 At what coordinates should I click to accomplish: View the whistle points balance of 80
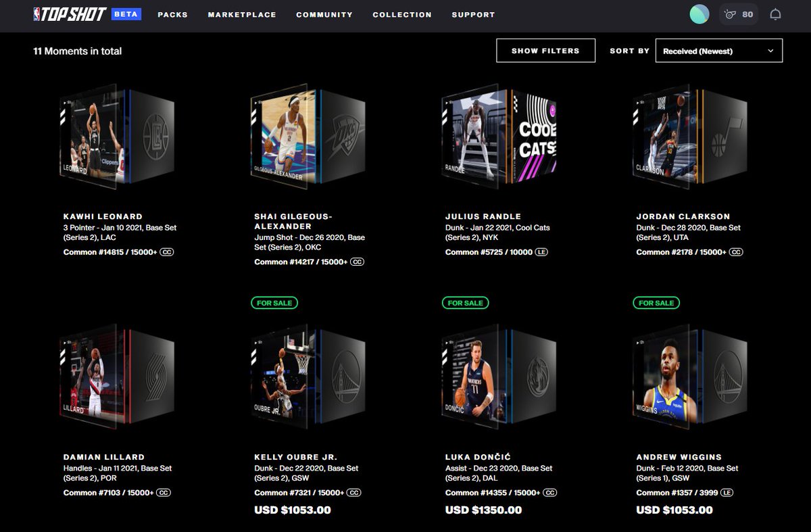point(738,14)
